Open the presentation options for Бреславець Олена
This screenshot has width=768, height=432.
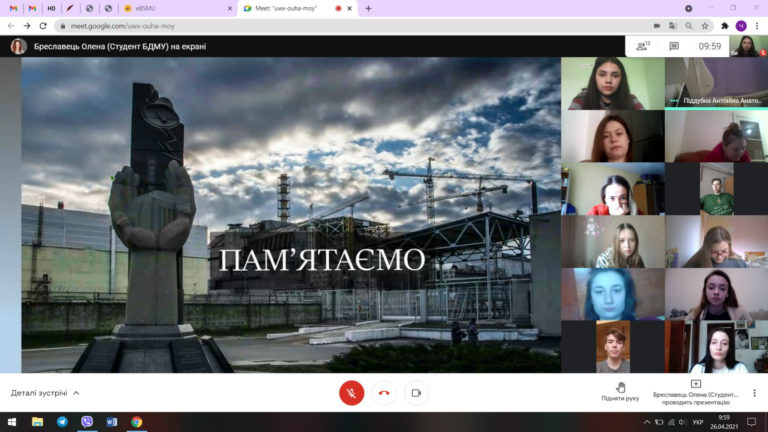(x=695, y=391)
